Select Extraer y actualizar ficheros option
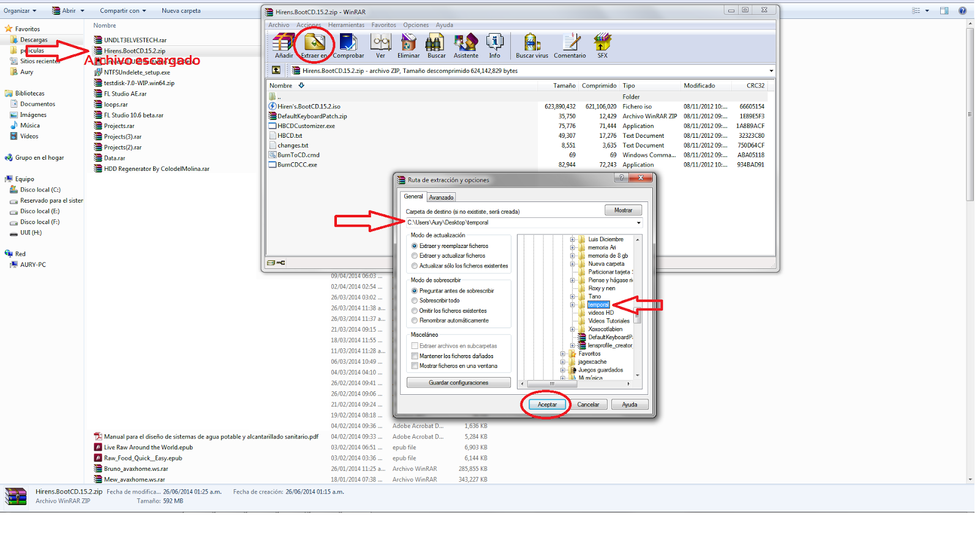 tap(415, 256)
